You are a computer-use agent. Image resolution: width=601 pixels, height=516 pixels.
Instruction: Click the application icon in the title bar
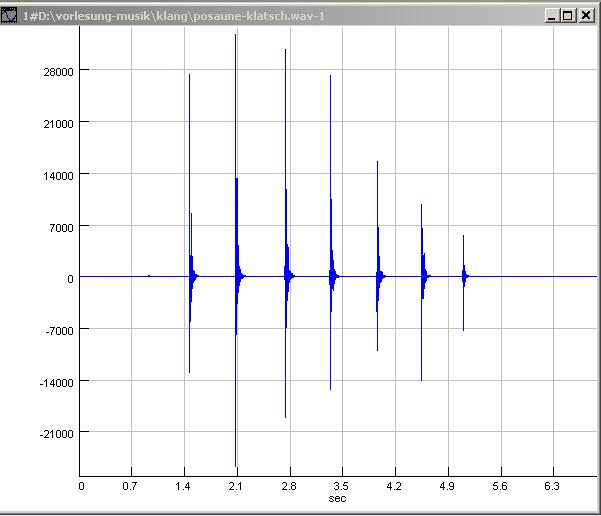[10, 16]
